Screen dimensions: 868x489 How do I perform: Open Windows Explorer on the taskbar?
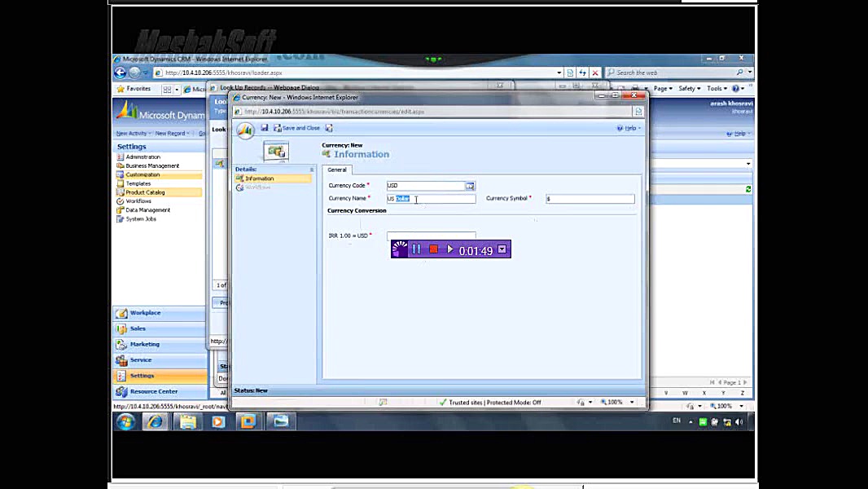(x=187, y=422)
